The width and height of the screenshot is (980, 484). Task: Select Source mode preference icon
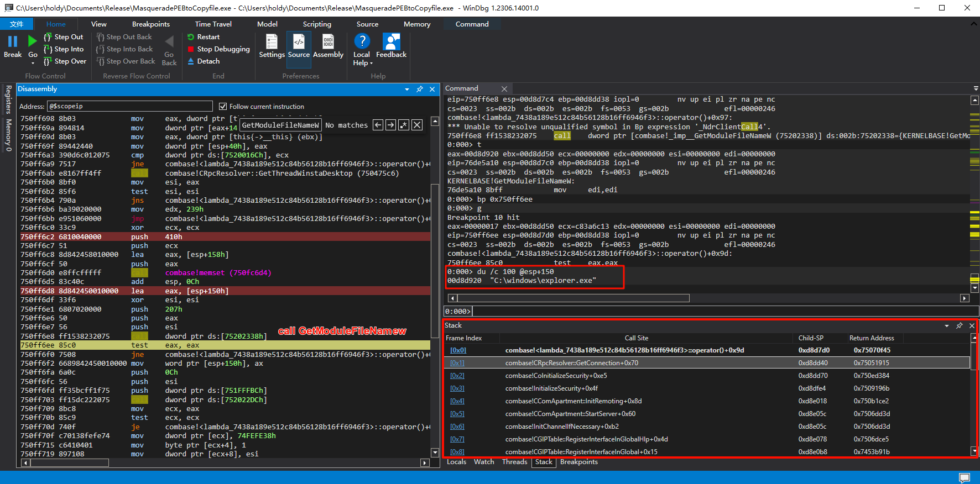(299, 42)
